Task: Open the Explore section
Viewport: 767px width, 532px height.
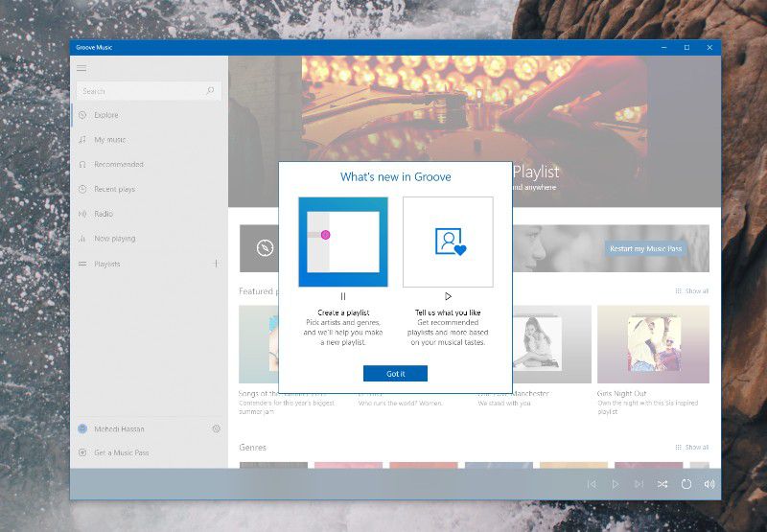Action: tap(150, 115)
